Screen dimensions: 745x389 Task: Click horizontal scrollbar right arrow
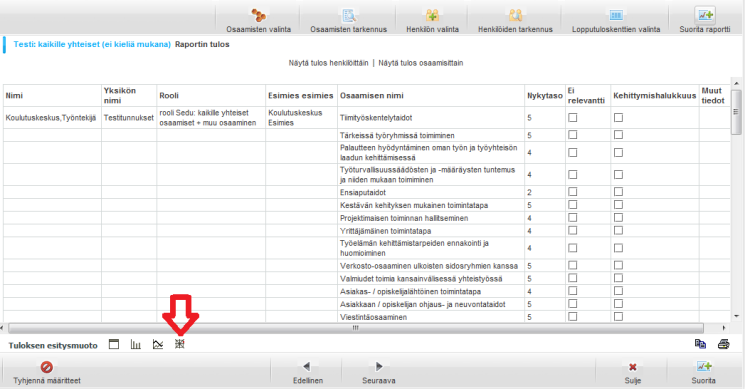pos(724,328)
